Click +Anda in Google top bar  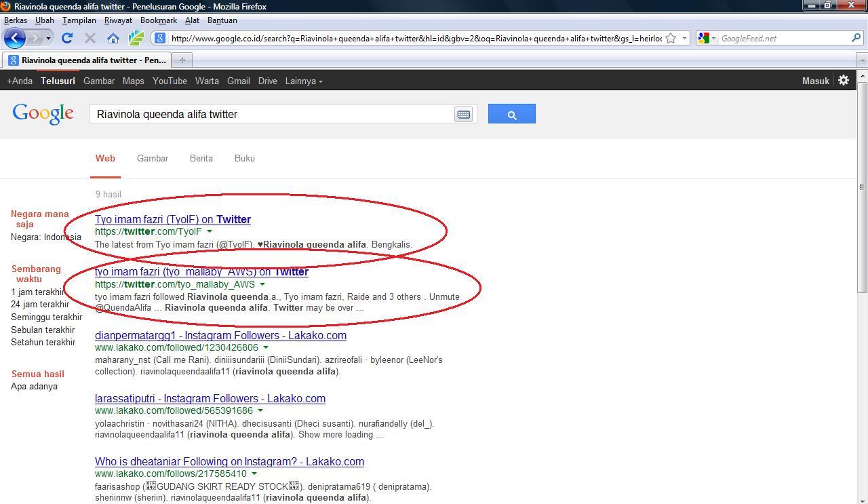click(x=20, y=81)
